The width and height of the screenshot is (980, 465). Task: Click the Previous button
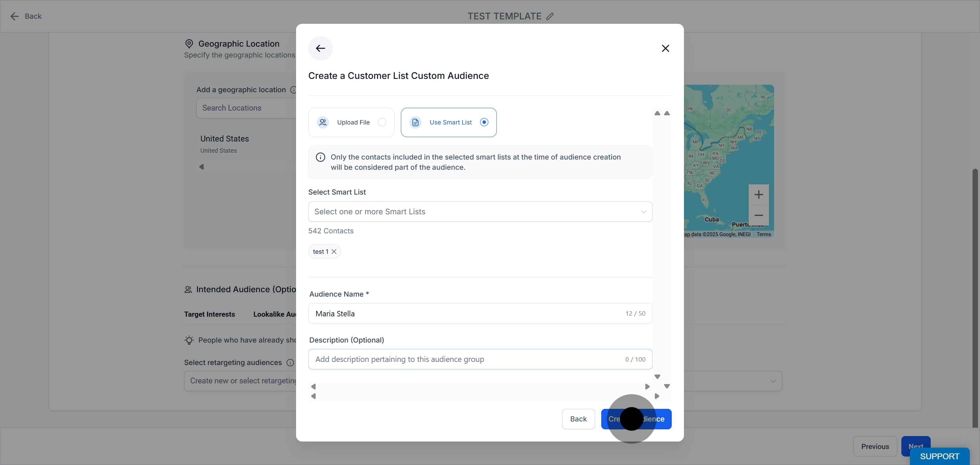click(x=875, y=446)
